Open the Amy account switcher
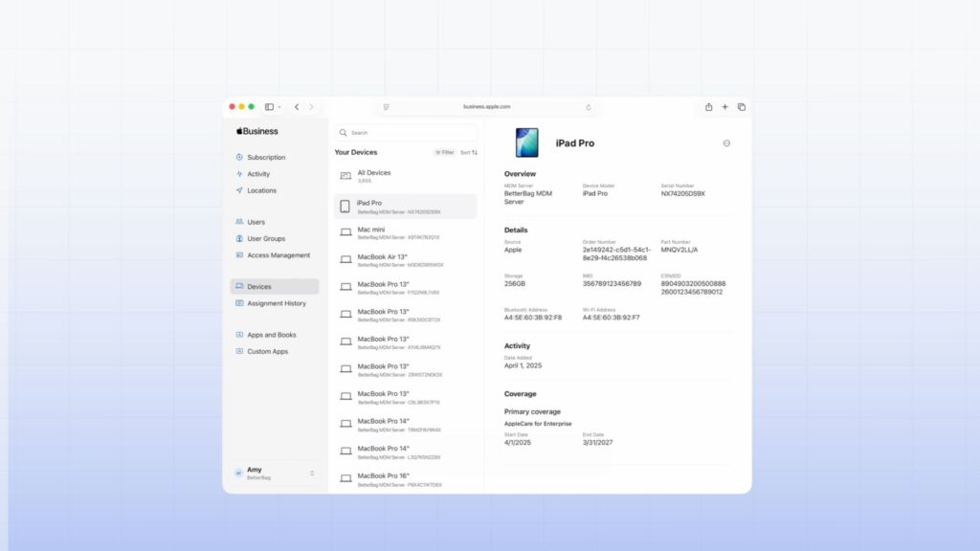 pos(275,473)
